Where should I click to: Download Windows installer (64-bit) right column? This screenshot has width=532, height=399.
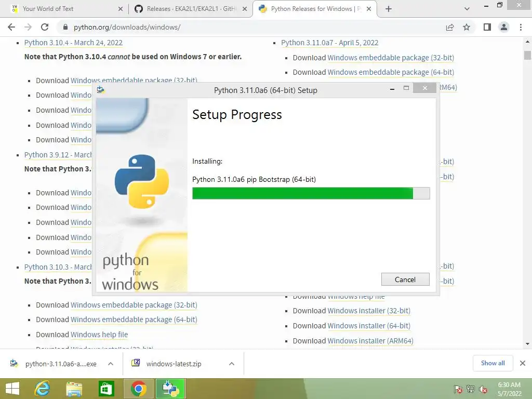click(x=369, y=326)
